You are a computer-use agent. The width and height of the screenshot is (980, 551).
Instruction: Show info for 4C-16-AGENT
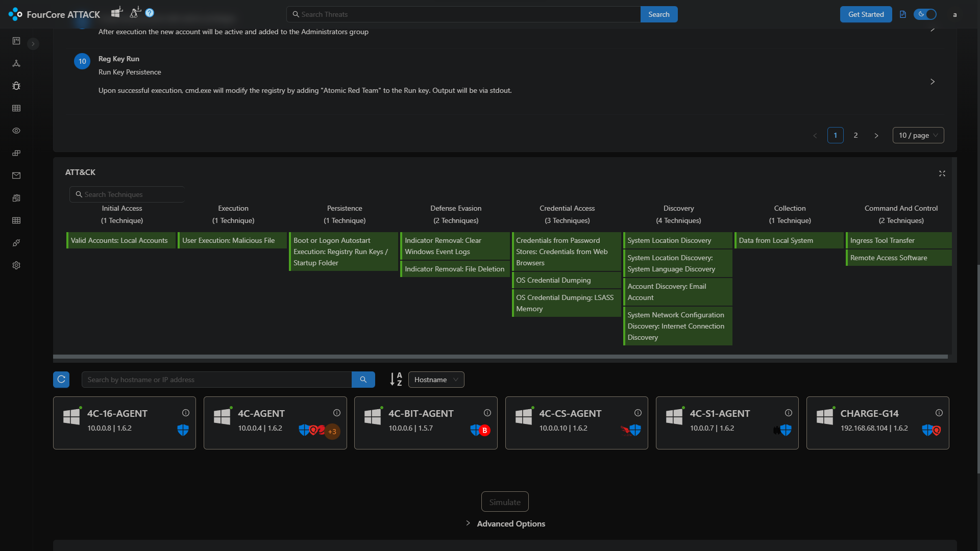186,413
